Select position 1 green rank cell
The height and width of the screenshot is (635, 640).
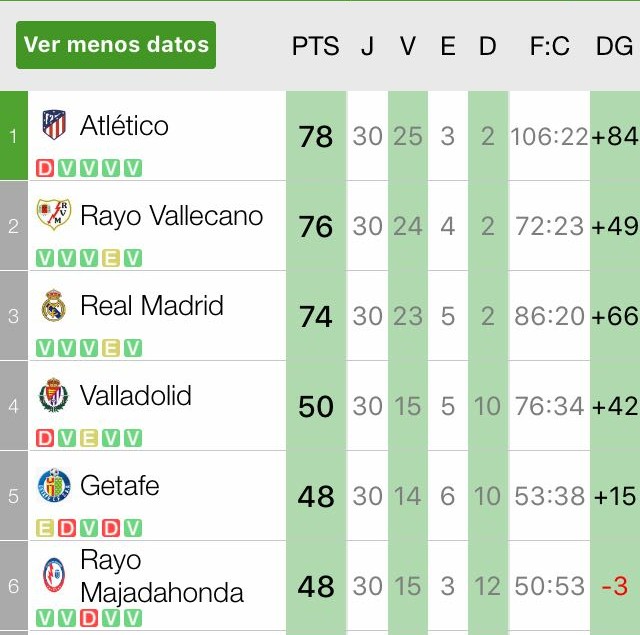click(14, 136)
